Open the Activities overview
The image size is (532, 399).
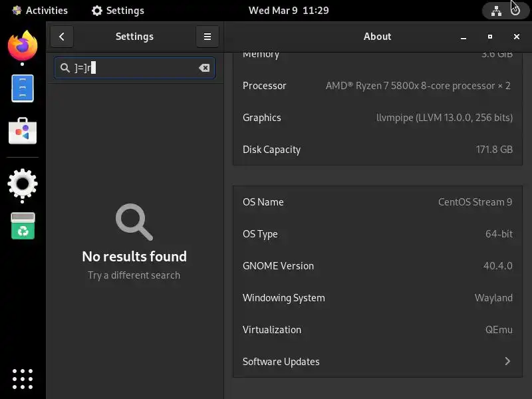point(40,11)
